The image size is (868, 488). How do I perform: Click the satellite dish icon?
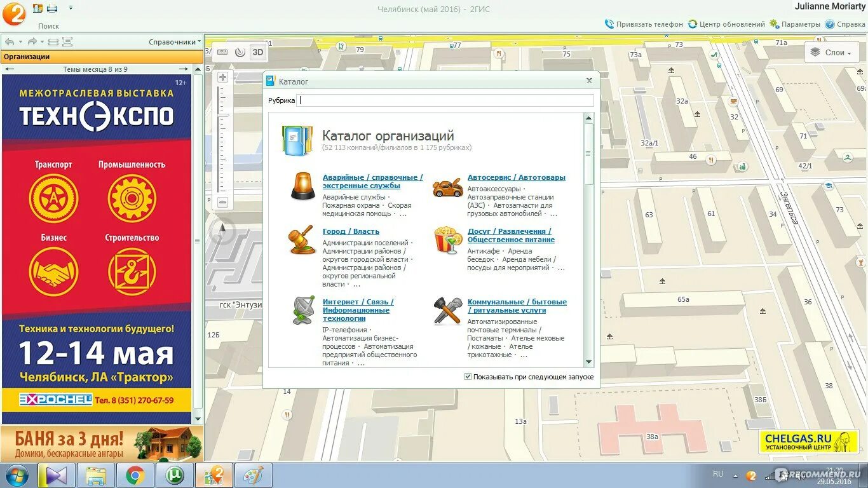[303, 310]
